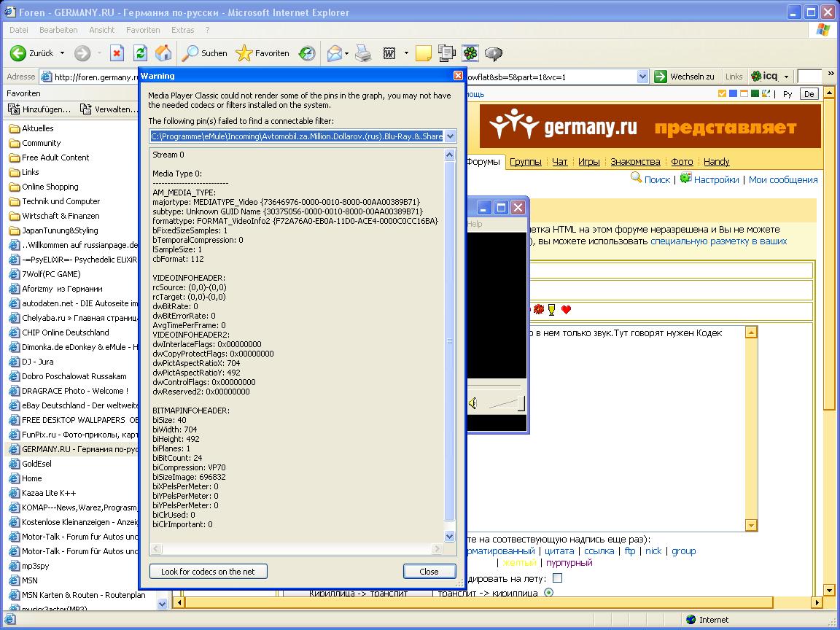Refresh the page with the green arrows icon
The width and height of the screenshot is (840, 630).
(140, 53)
